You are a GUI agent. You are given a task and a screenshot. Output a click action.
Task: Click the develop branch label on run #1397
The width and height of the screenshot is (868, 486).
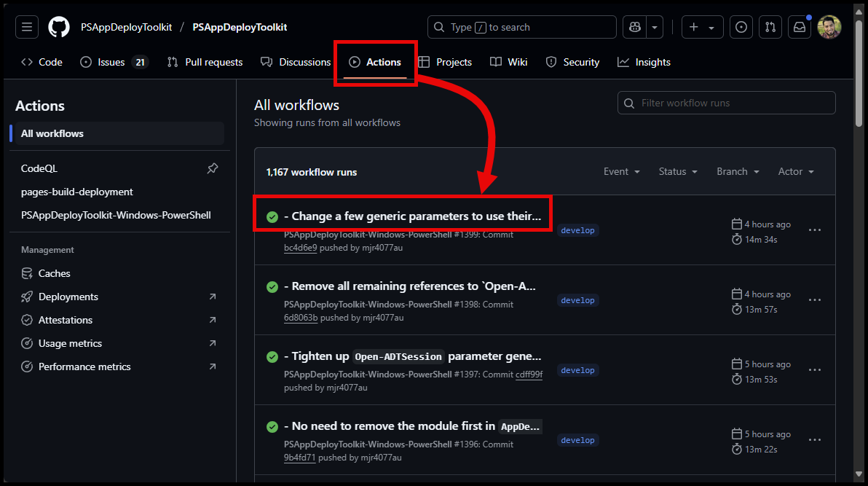pyautogui.click(x=577, y=370)
